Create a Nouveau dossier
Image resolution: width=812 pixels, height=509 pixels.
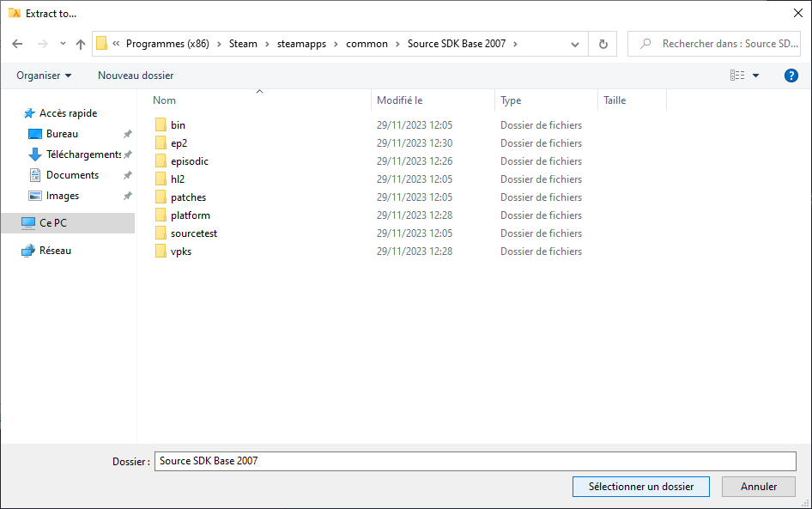[x=136, y=76]
